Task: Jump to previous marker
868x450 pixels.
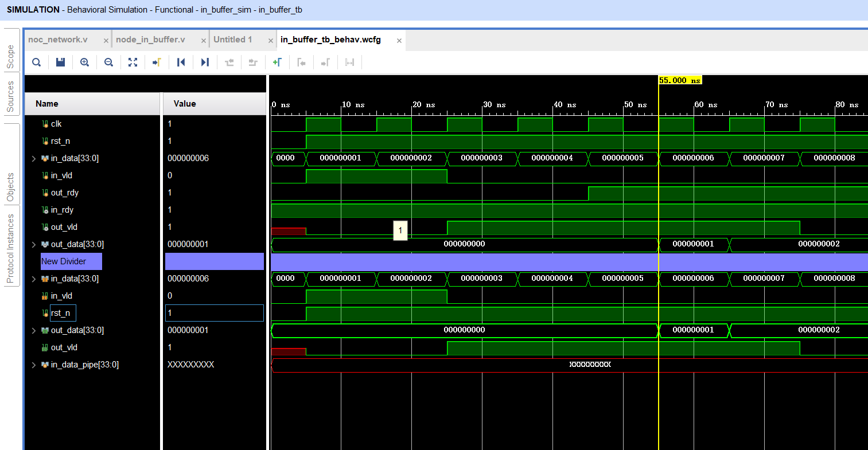Action: (x=301, y=62)
